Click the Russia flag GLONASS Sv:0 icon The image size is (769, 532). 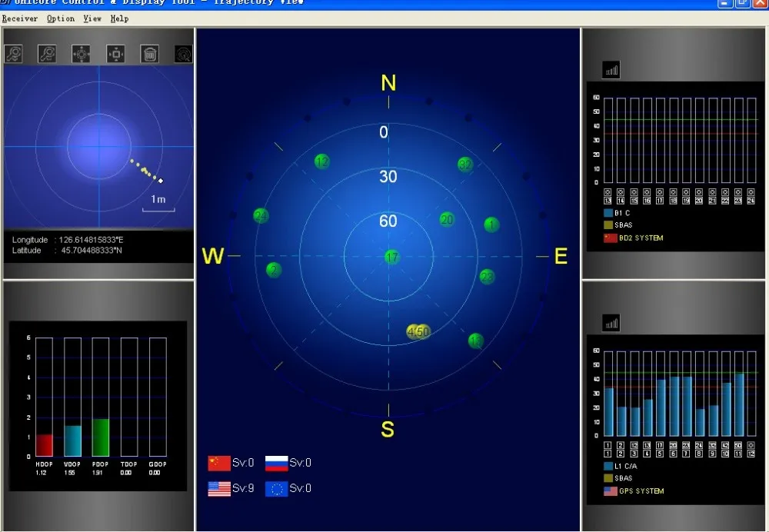click(277, 463)
